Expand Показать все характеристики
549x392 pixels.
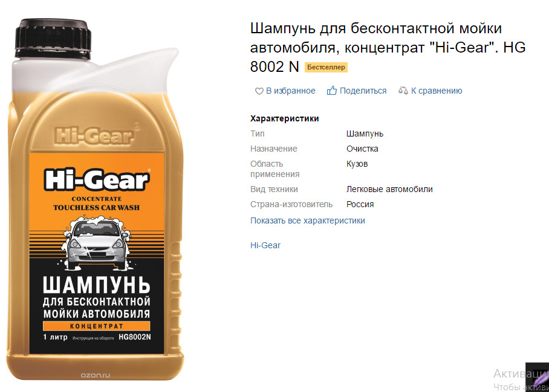tap(307, 220)
